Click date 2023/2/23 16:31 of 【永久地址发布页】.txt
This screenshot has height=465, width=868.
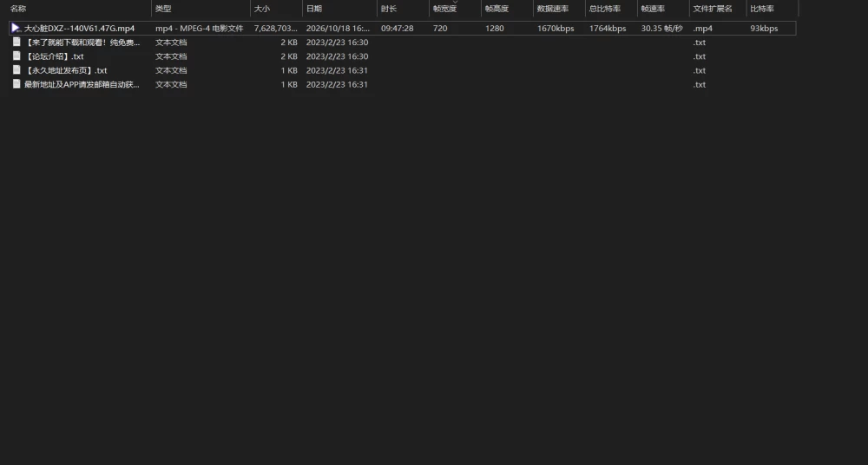pyautogui.click(x=337, y=70)
